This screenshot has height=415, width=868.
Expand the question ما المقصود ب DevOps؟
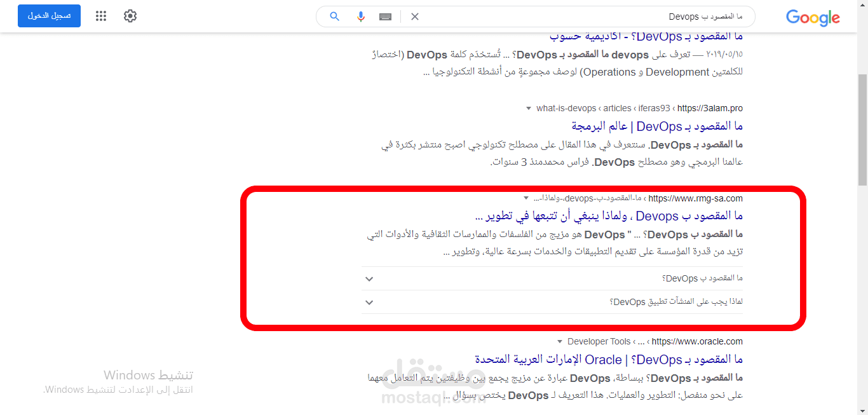click(552, 278)
